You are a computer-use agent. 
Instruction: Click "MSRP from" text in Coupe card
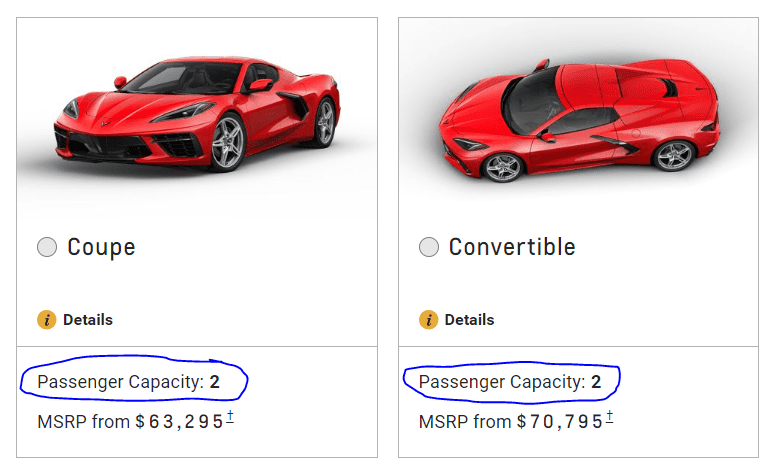83,422
